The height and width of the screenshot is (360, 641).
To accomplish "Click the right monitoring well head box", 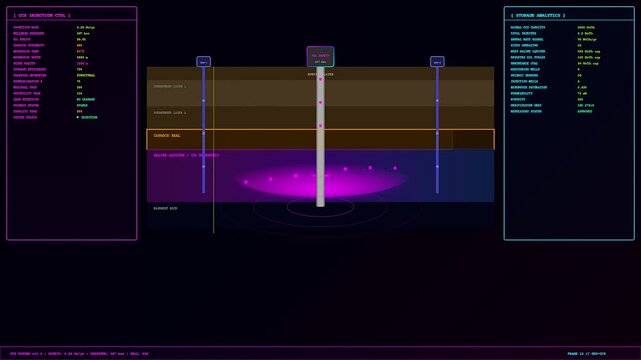I will 437,62.
